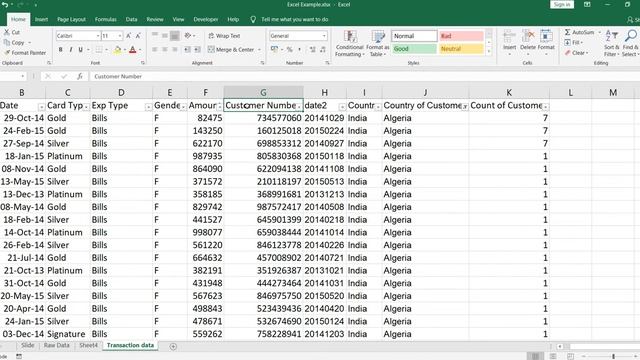
Task: Apply the Neutral cell style
Action: [x=461, y=49]
